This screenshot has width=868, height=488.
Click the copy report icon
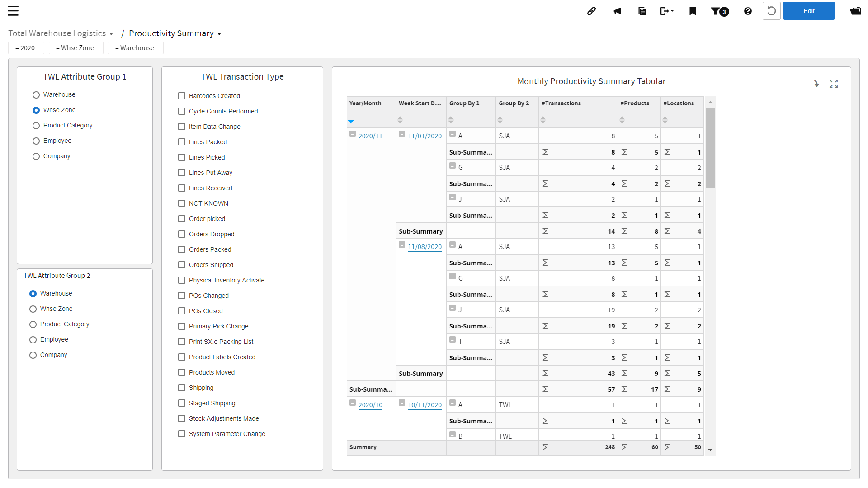point(642,11)
